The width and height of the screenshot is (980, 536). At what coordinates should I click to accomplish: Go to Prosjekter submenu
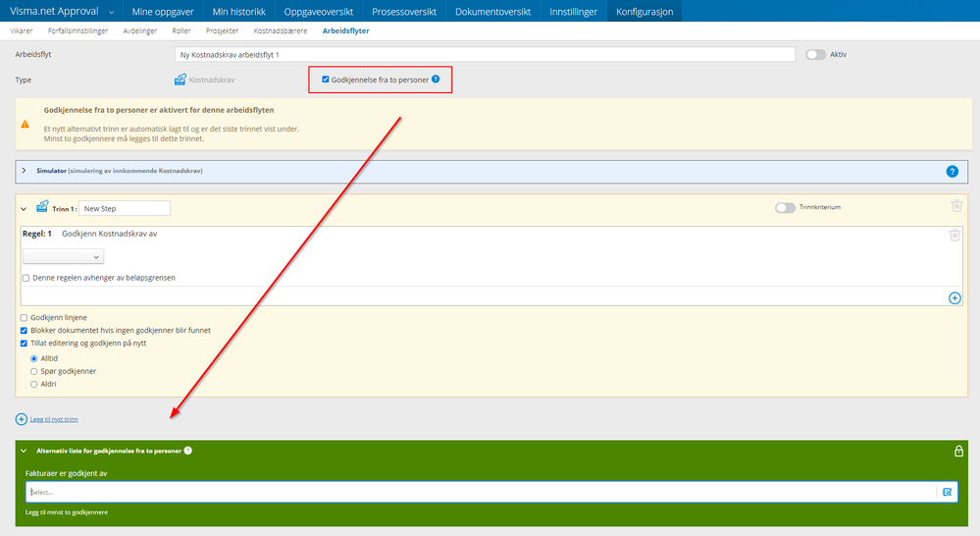click(x=223, y=30)
